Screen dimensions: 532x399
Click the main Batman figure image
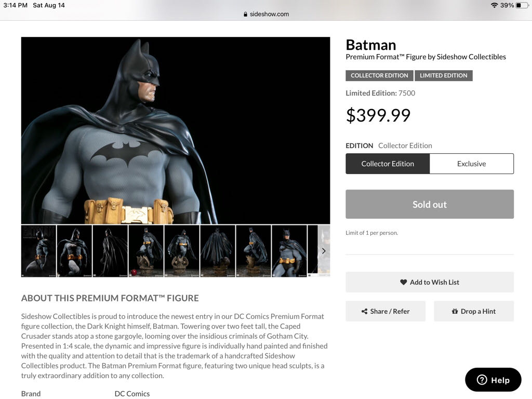176,130
